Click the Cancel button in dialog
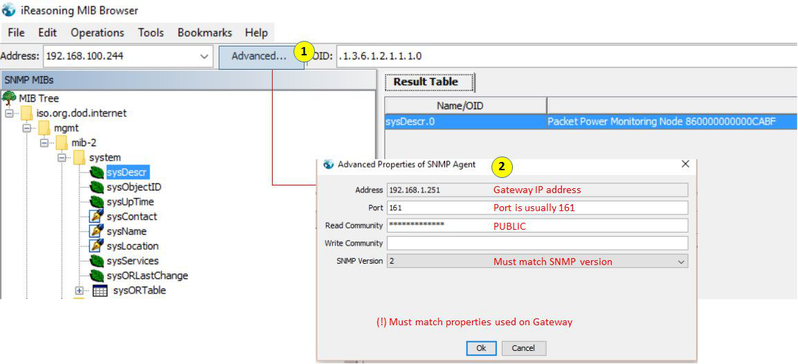 click(524, 348)
